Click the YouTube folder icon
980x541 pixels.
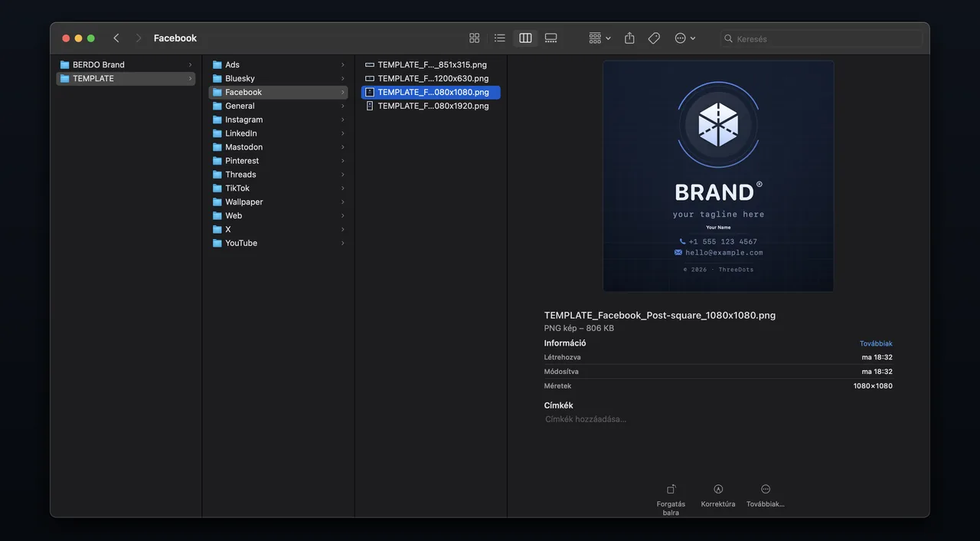point(217,244)
